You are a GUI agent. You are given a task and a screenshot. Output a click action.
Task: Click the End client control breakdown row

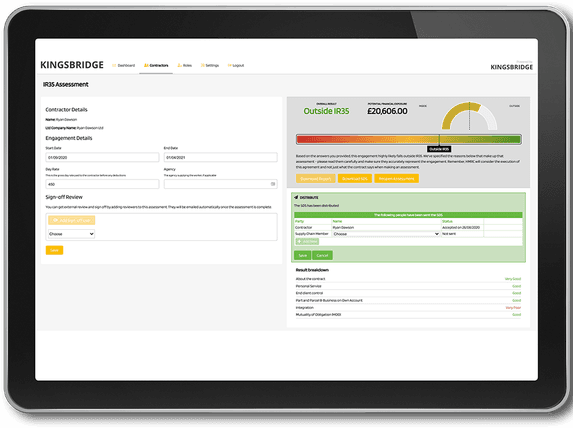tap(408, 293)
